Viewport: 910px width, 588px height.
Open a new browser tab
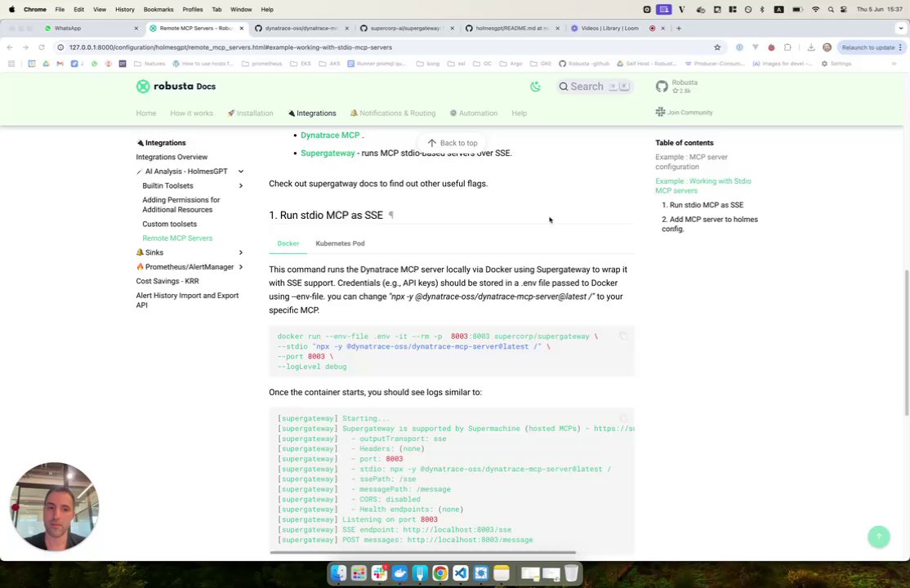(679, 28)
